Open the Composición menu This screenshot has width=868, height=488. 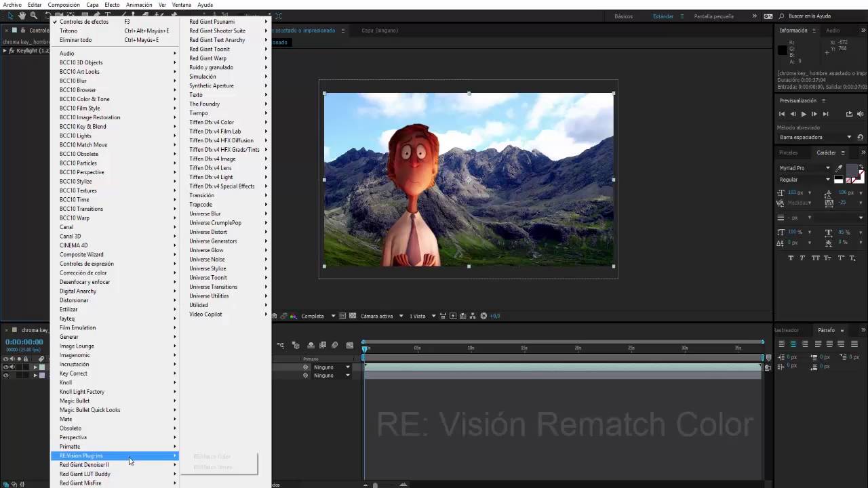pos(64,5)
